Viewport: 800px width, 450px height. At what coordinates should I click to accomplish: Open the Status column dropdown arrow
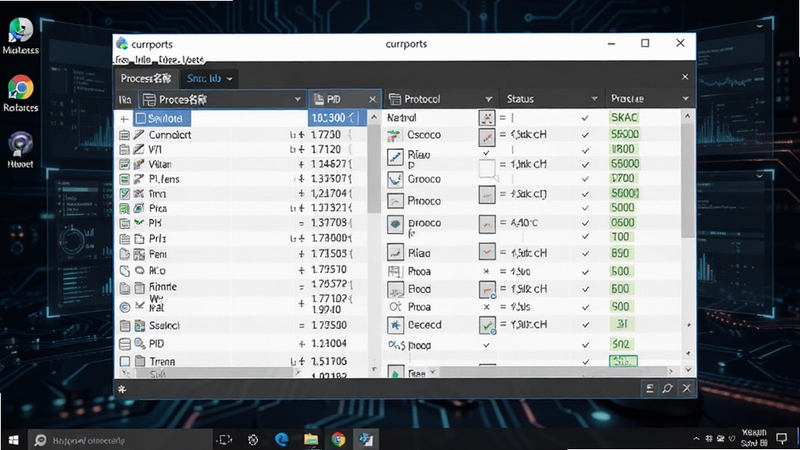tap(594, 98)
